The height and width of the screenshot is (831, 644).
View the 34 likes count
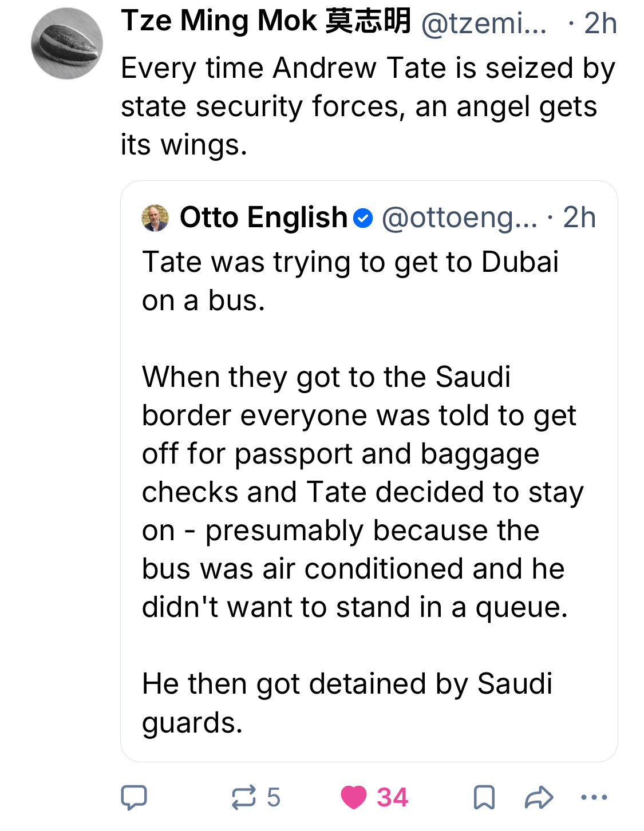(x=393, y=797)
